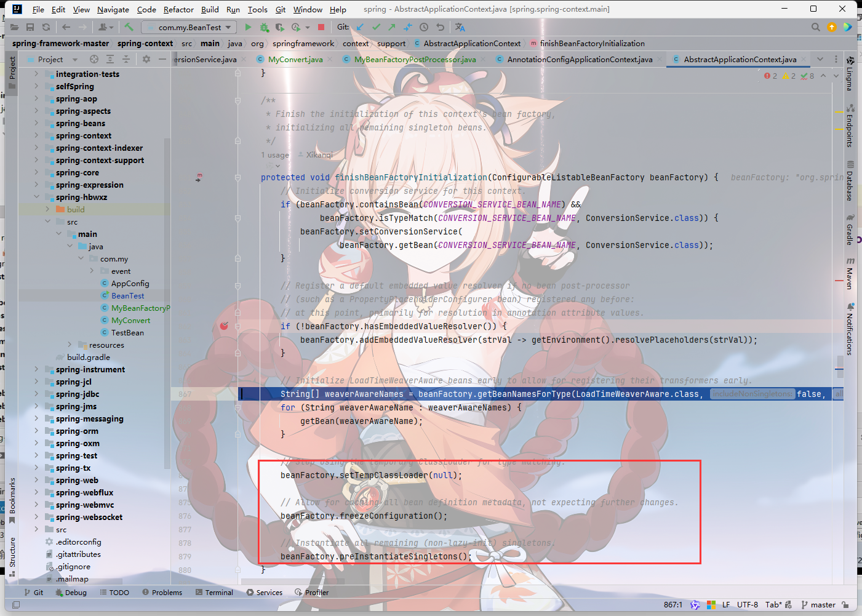
Task: Toggle Bookmarks tool window
Action: pos(12,500)
